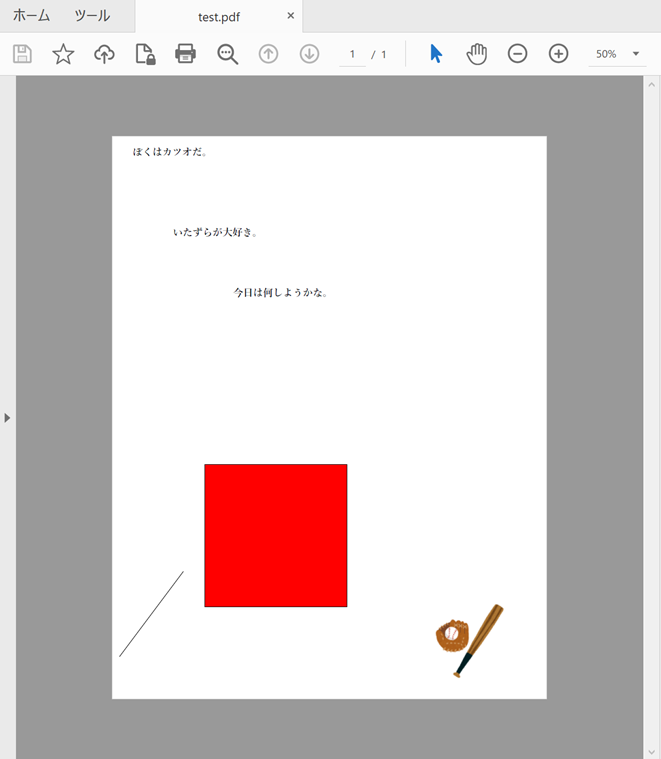Switch to the ツール tab
The image size is (661, 759).
click(x=92, y=15)
